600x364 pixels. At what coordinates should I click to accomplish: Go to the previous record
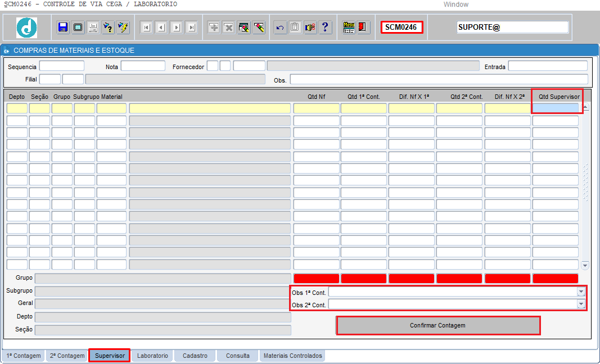click(161, 28)
